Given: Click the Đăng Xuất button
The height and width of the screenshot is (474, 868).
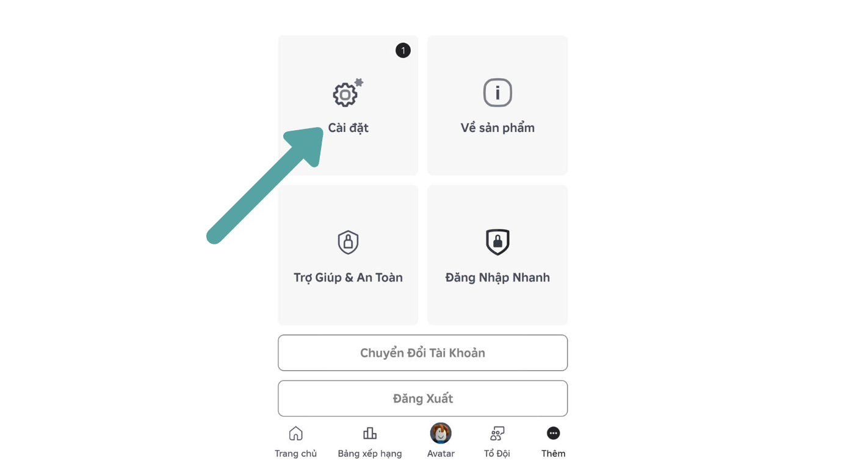Looking at the screenshot, I should [x=422, y=398].
